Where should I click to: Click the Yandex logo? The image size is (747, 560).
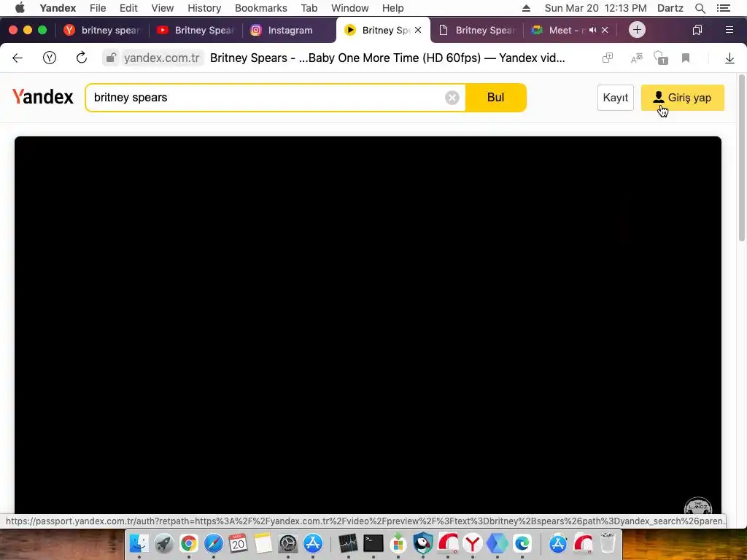pyautogui.click(x=43, y=97)
